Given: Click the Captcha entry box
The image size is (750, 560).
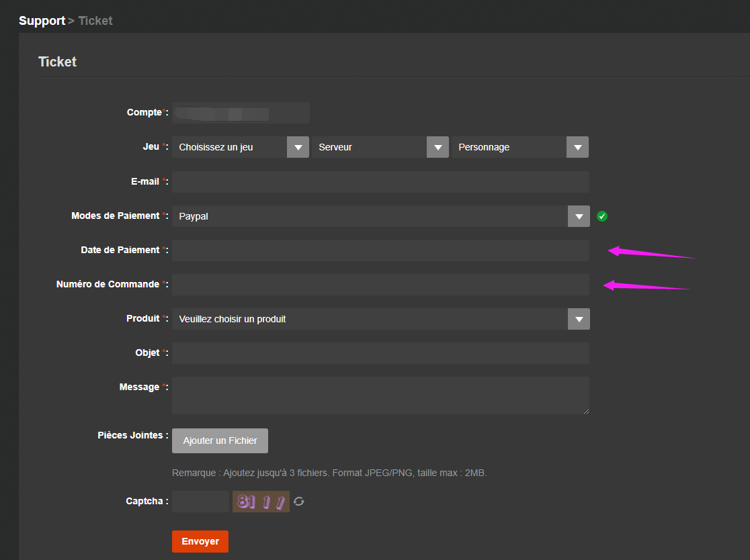Looking at the screenshot, I should (x=200, y=502).
